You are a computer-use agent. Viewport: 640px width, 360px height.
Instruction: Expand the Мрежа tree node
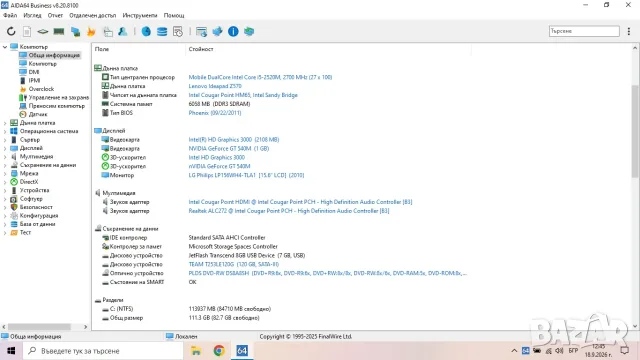click(5, 173)
